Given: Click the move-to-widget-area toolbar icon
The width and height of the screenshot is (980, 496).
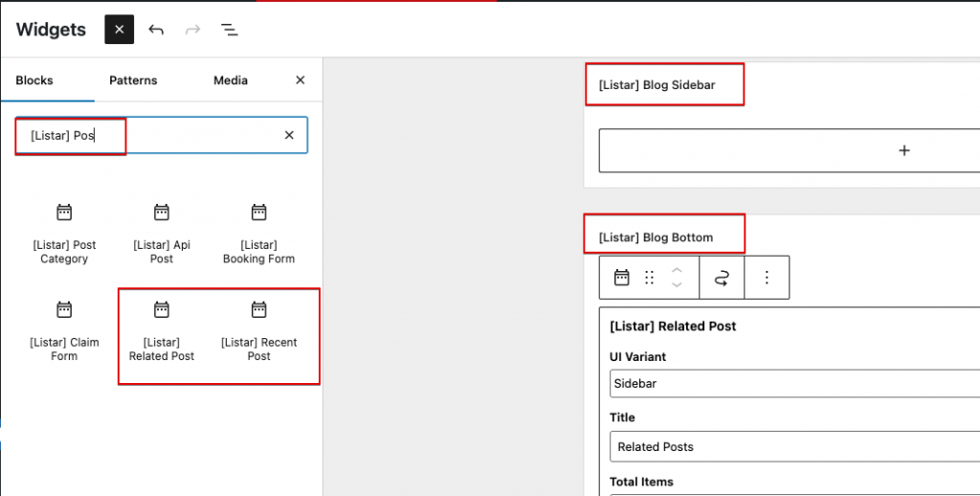Looking at the screenshot, I should tap(722, 278).
